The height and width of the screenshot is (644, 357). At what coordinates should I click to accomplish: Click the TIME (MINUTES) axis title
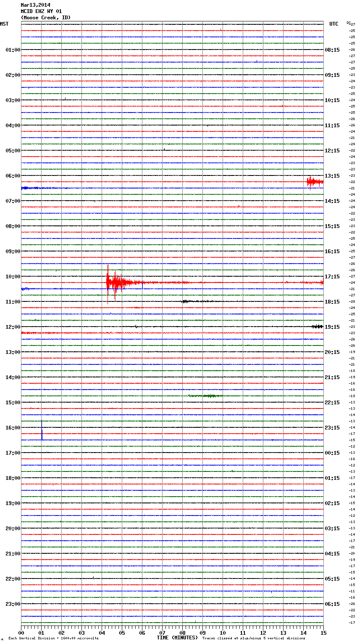coord(177,638)
